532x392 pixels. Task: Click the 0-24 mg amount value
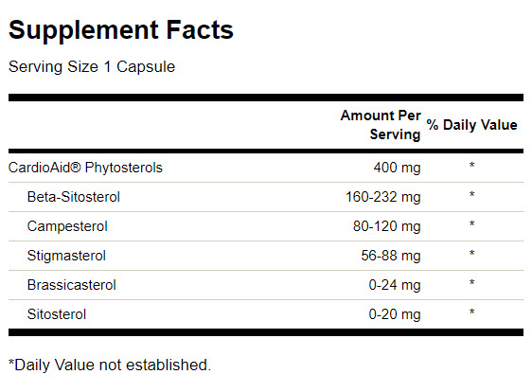[395, 285]
